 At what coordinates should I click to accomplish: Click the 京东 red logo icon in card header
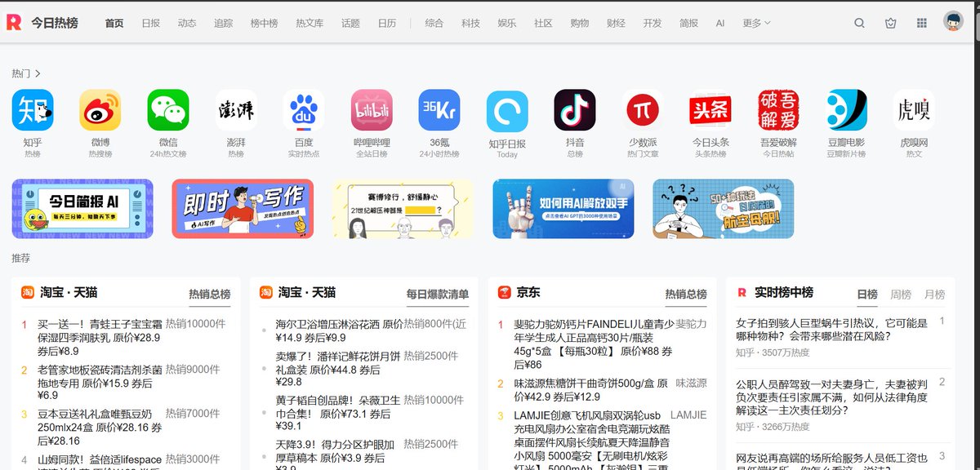[505, 292]
